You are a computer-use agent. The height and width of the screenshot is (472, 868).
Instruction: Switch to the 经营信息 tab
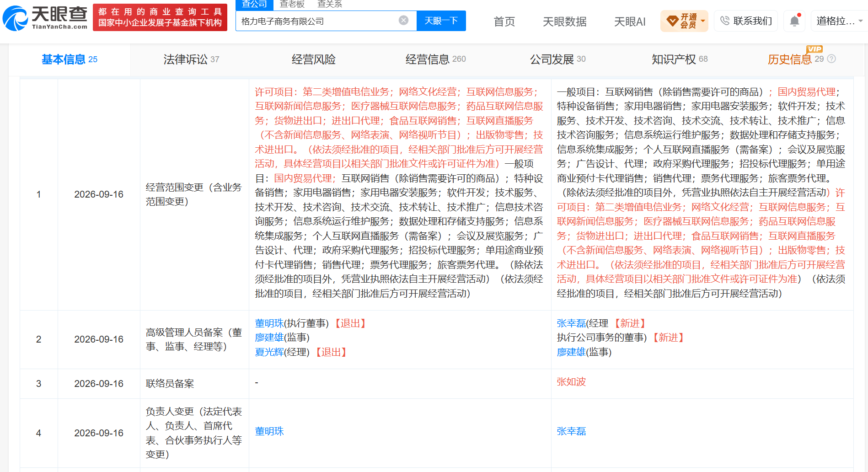(x=435, y=59)
